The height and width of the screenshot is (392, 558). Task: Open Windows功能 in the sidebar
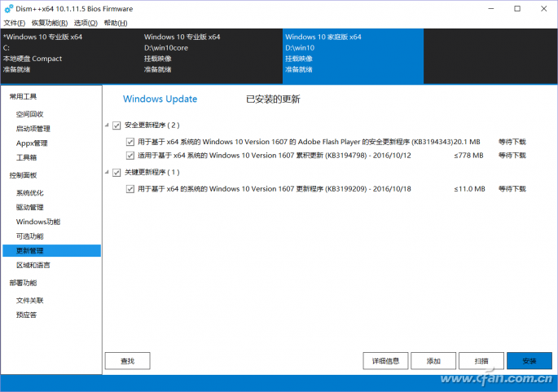(38, 222)
